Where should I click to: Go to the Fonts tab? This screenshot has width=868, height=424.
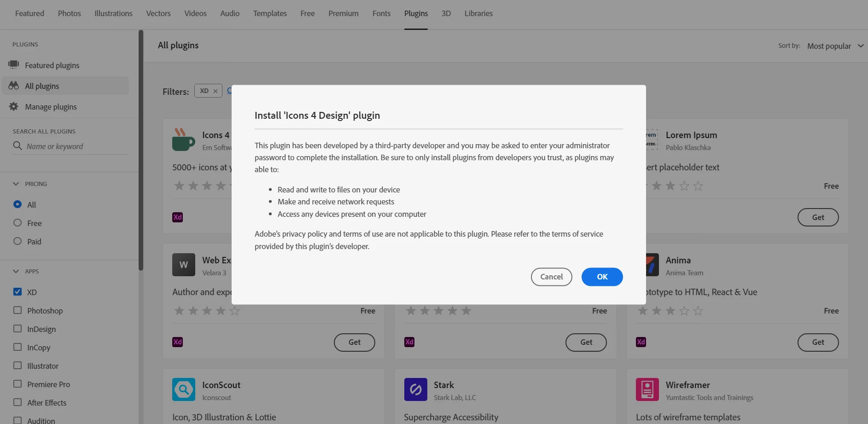point(381,13)
